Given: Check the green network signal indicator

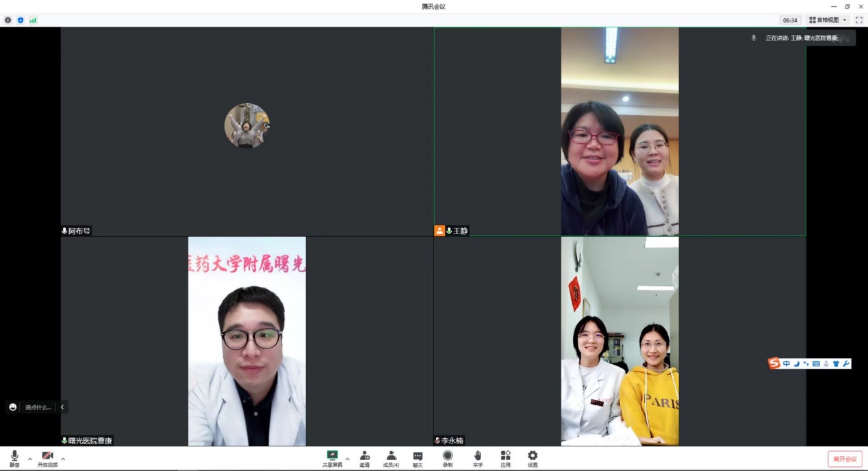Looking at the screenshot, I should pos(33,20).
